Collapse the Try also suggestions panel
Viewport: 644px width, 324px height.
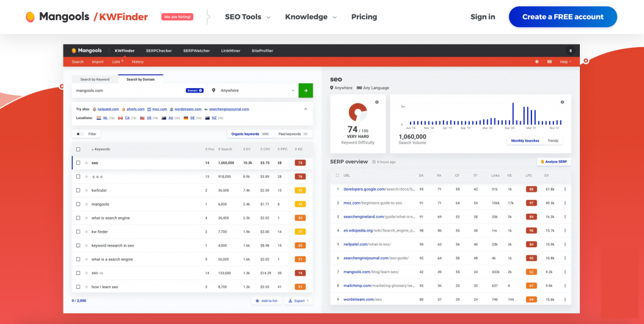(x=306, y=108)
